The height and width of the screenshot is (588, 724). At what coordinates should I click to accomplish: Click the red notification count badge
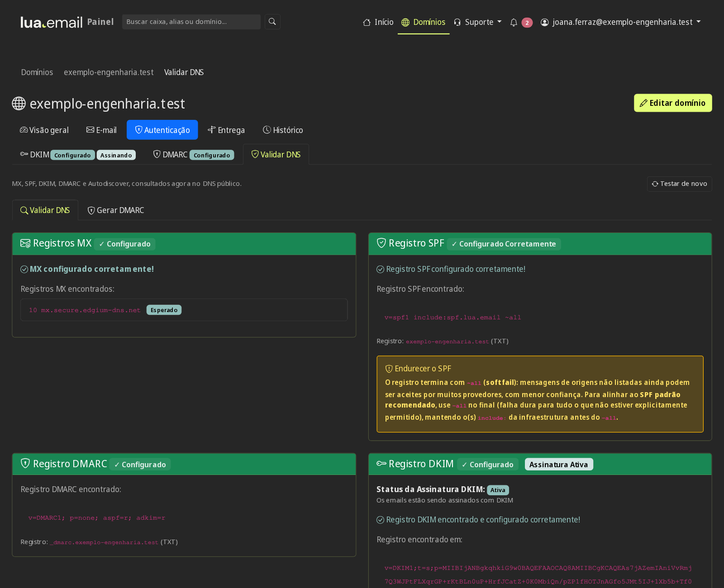coord(527,23)
